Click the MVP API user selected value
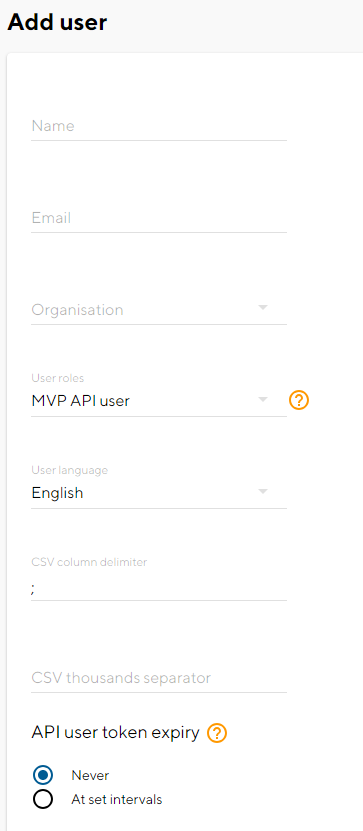This screenshot has width=363, height=831. (81, 401)
